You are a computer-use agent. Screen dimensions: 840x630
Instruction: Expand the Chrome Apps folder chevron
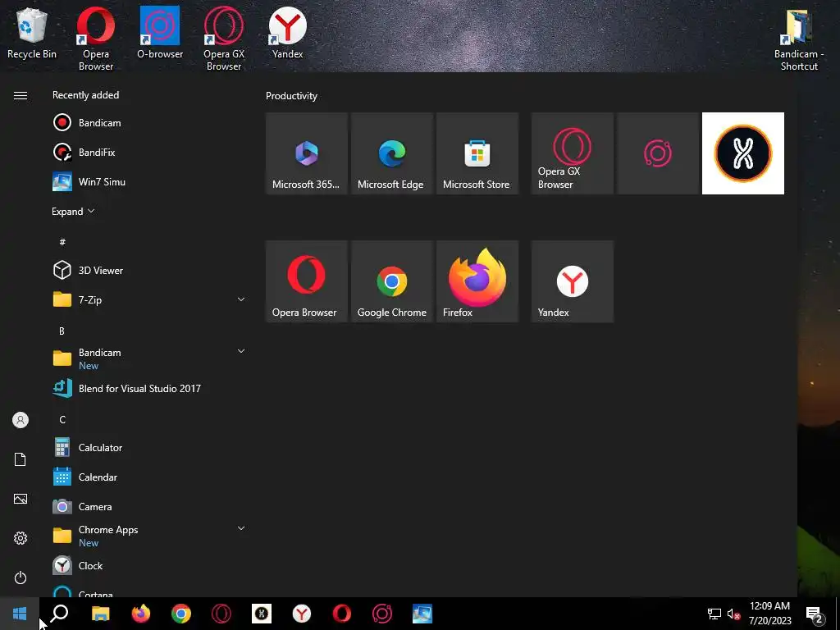click(241, 529)
